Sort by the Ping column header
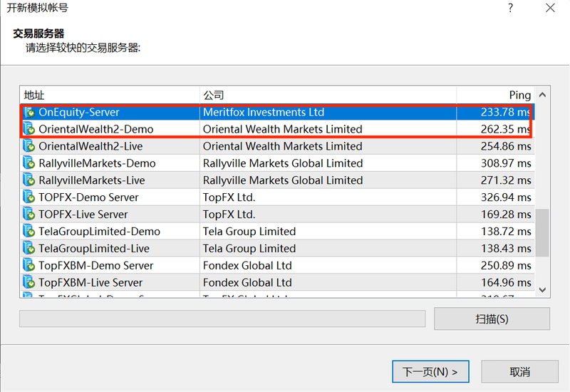Image resolution: width=570 pixels, height=392 pixels. (495, 96)
